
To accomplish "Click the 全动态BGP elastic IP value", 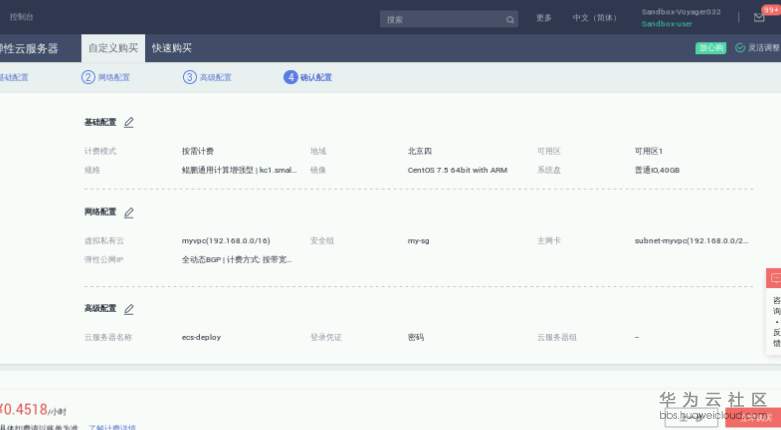I will pos(237,260).
